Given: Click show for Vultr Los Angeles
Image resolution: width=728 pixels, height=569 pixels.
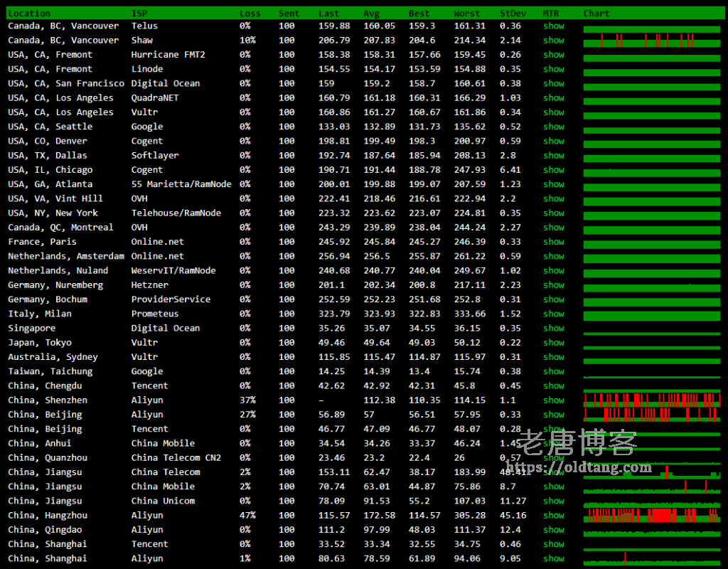Looking at the screenshot, I should point(553,112).
